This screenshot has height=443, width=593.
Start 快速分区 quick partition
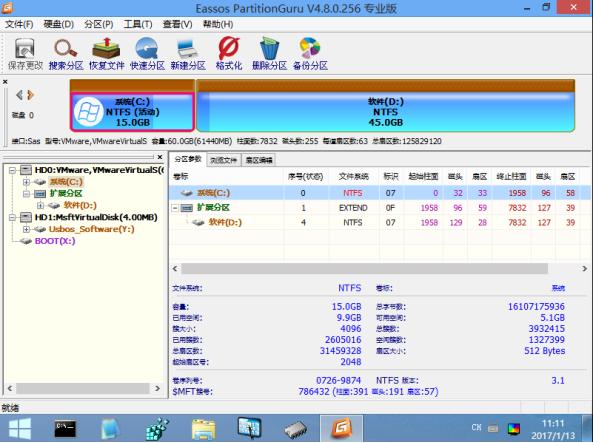[147, 54]
